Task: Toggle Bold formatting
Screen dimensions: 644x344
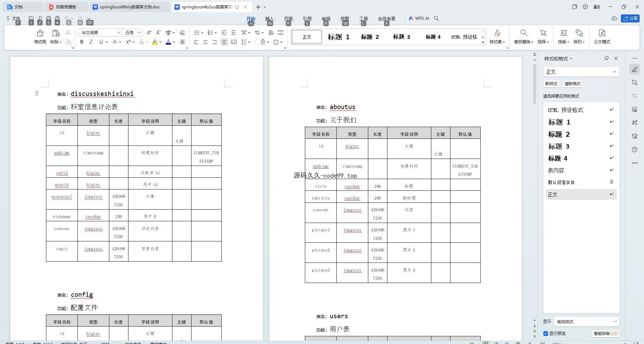Action: coord(82,42)
